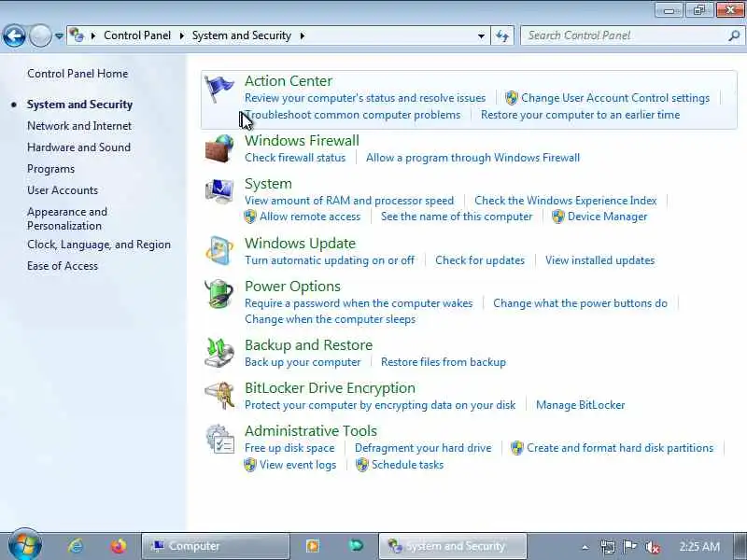Open Allow a program through Windows Firewall
The height and width of the screenshot is (560, 747).
[x=472, y=158]
